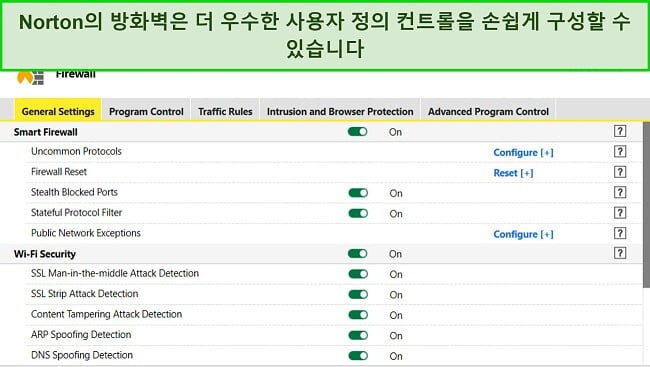The height and width of the screenshot is (367, 650).
Task: Open help for Public Network Exceptions
Action: pos(620,233)
